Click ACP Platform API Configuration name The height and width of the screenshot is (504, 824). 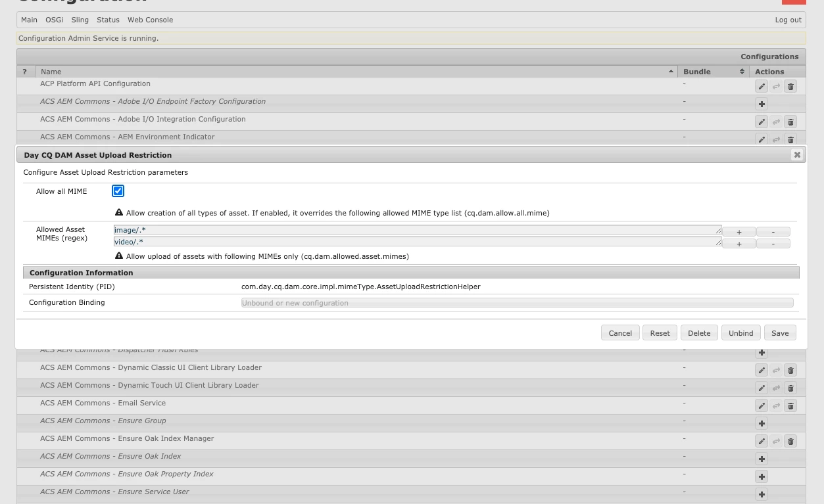click(x=95, y=83)
